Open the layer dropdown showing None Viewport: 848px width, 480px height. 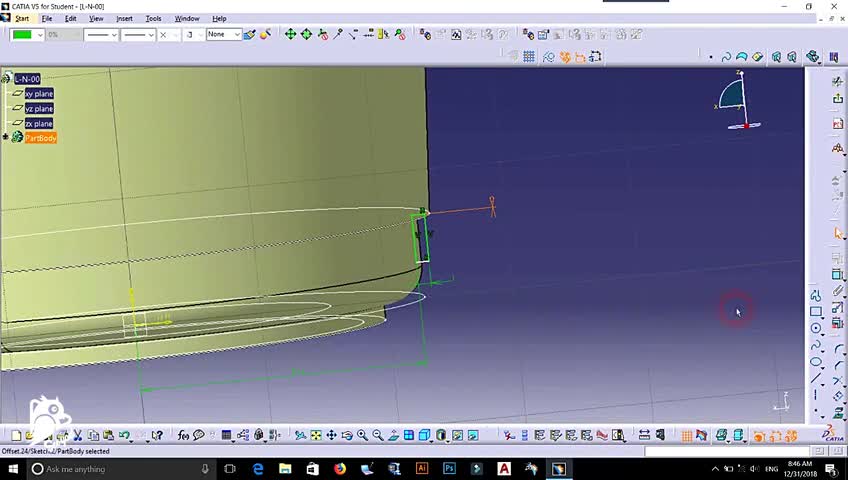tap(223, 35)
